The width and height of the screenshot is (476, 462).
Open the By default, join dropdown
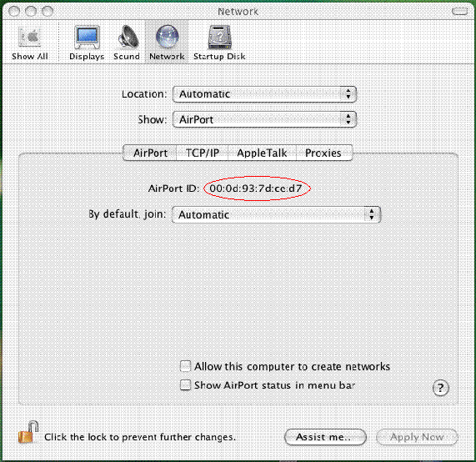(x=276, y=215)
